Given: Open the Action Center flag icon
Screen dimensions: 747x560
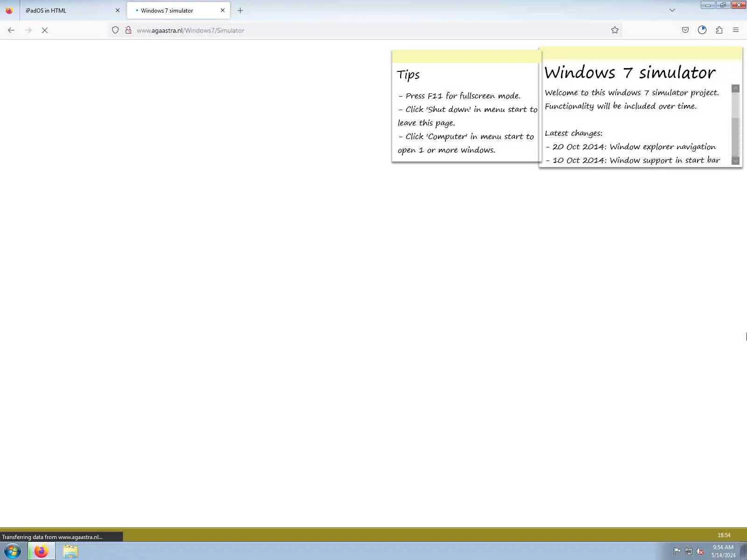Looking at the screenshot, I should coord(677,551).
